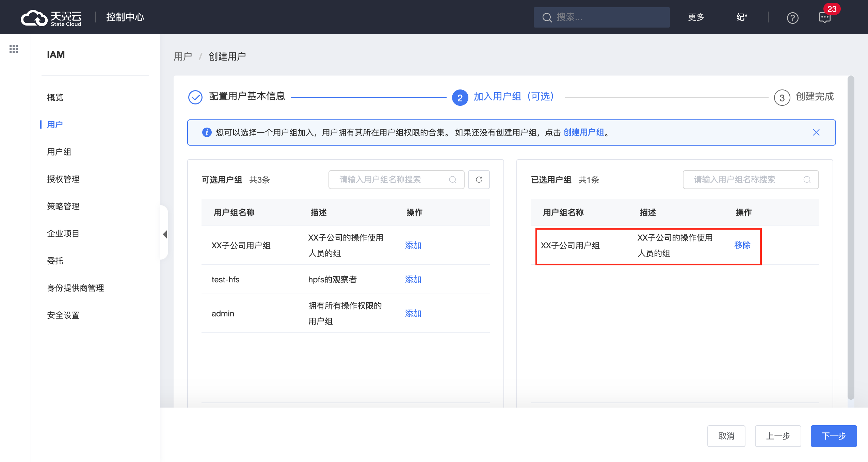Viewport: 868px width, 462px height.
Task: Open 控制中心 in the header
Action: [125, 17]
